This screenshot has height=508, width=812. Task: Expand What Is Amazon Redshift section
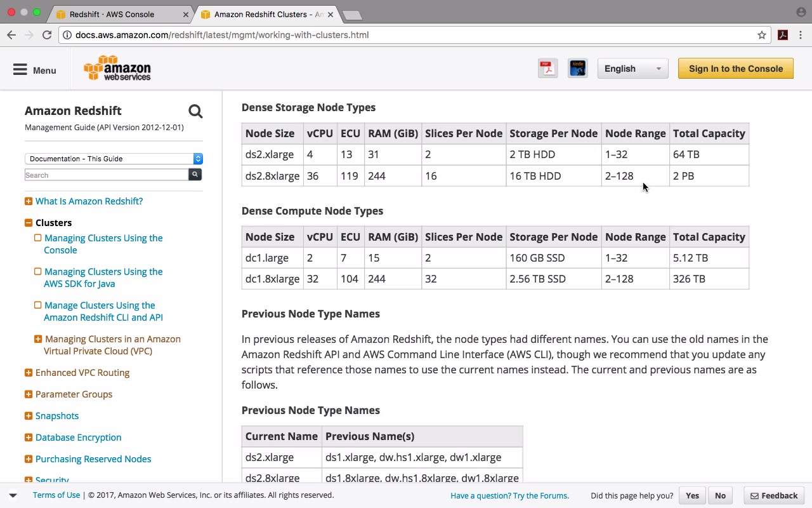29,201
